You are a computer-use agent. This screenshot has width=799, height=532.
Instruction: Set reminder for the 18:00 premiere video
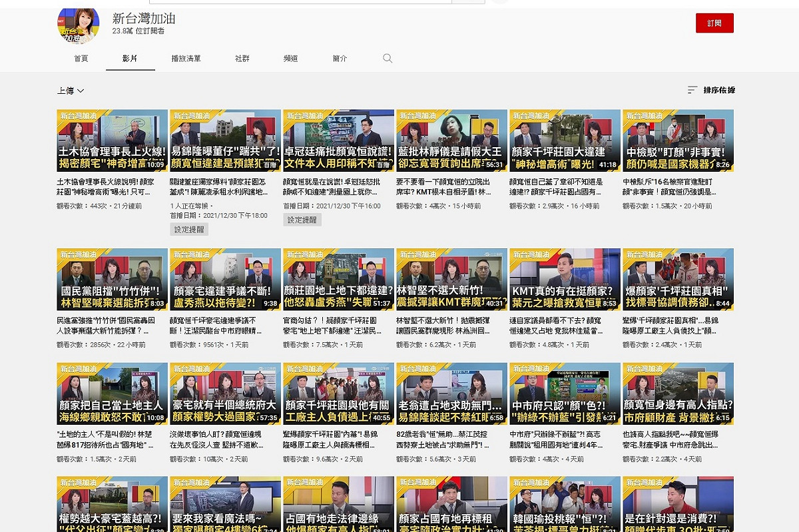click(189, 229)
